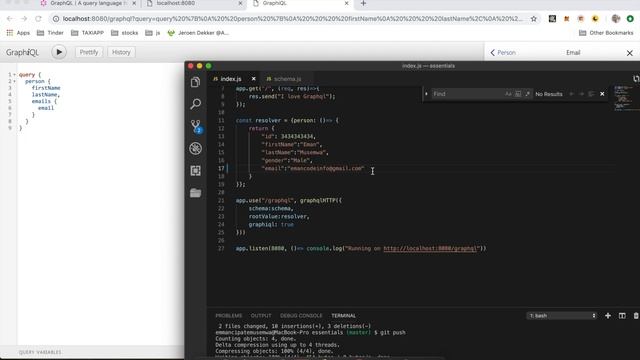Open Source Control view with badge
This screenshot has width=640, height=360.
pyautogui.click(x=196, y=126)
